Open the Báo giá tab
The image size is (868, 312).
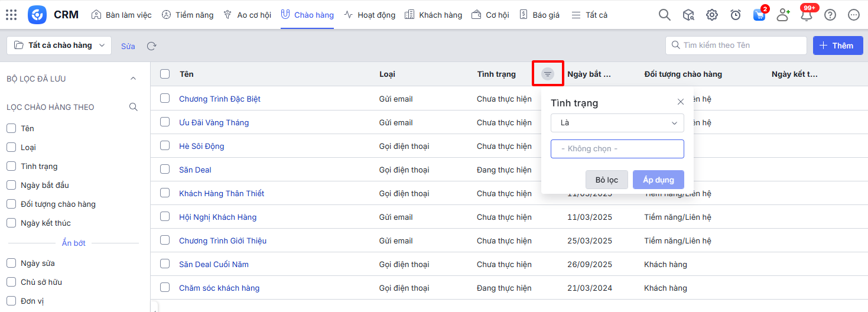pyautogui.click(x=539, y=15)
